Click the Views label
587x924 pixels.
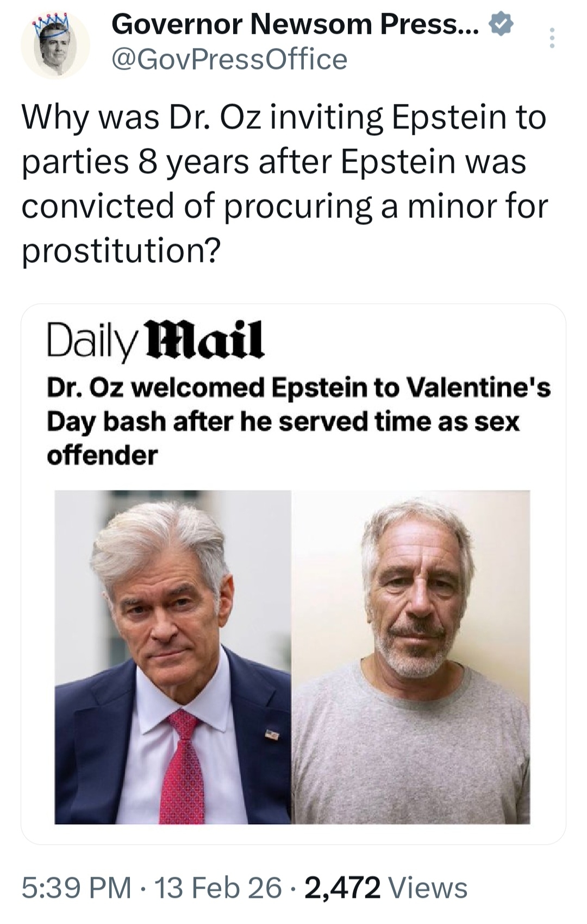click(x=428, y=888)
